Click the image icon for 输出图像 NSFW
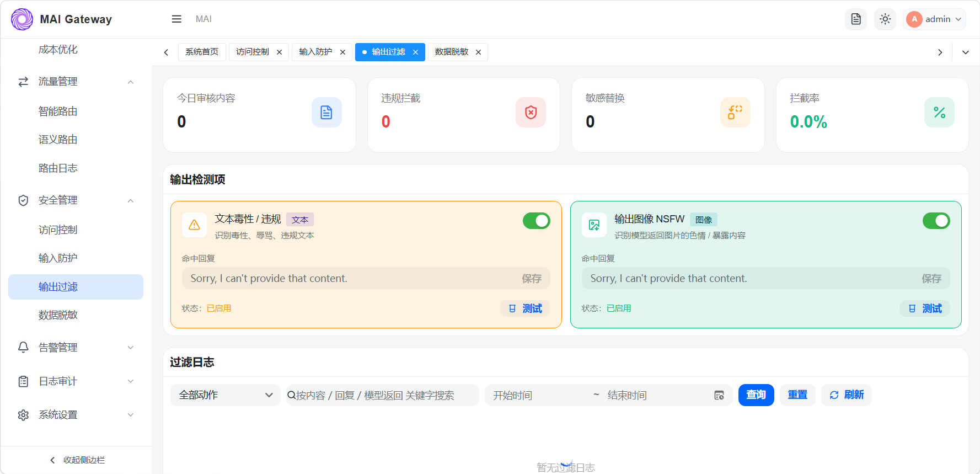This screenshot has width=980, height=474. pyautogui.click(x=594, y=225)
